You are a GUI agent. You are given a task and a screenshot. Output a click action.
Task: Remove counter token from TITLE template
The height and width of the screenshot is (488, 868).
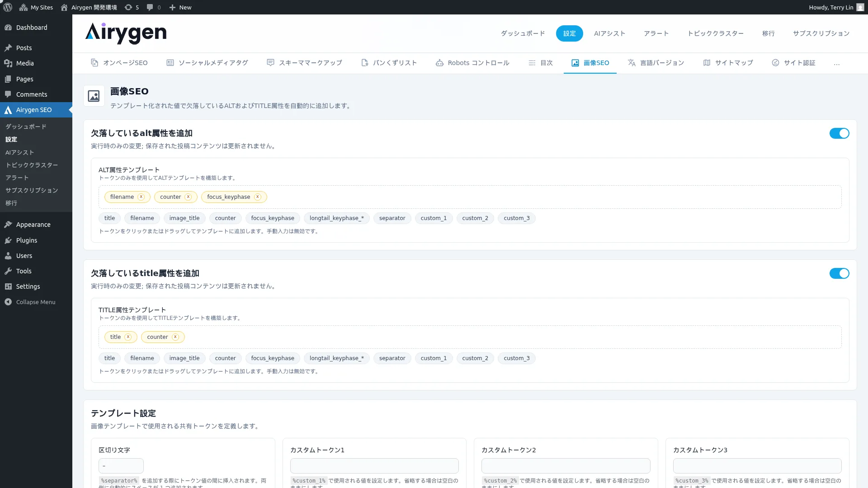click(x=175, y=337)
